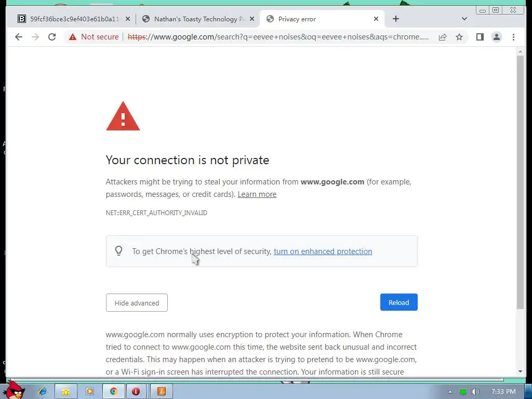The image size is (532, 399).
Task: Close the Privacy error tab
Action: (x=376, y=19)
